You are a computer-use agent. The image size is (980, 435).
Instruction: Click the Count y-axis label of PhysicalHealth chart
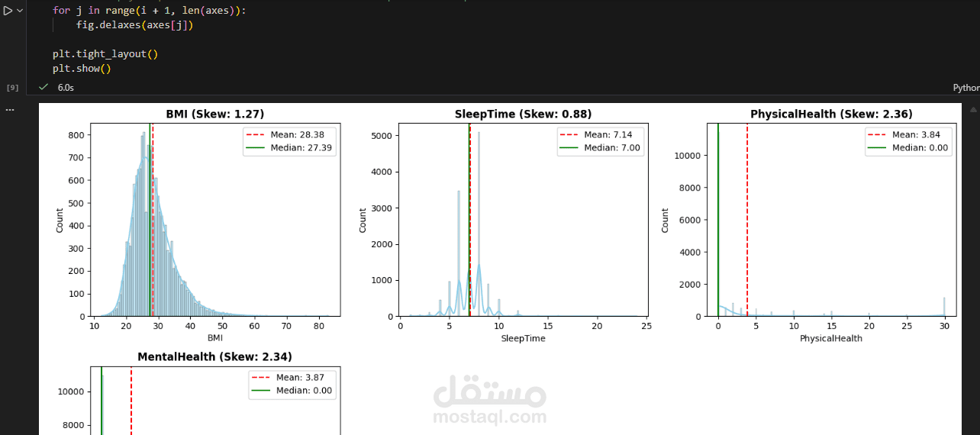pos(665,220)
